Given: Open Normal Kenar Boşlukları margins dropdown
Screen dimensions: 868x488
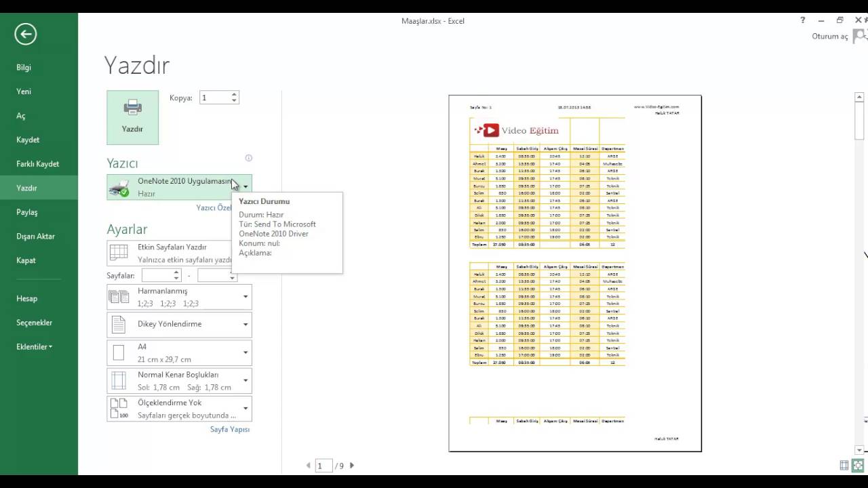Looking at the screenshot, I should 179,381.
